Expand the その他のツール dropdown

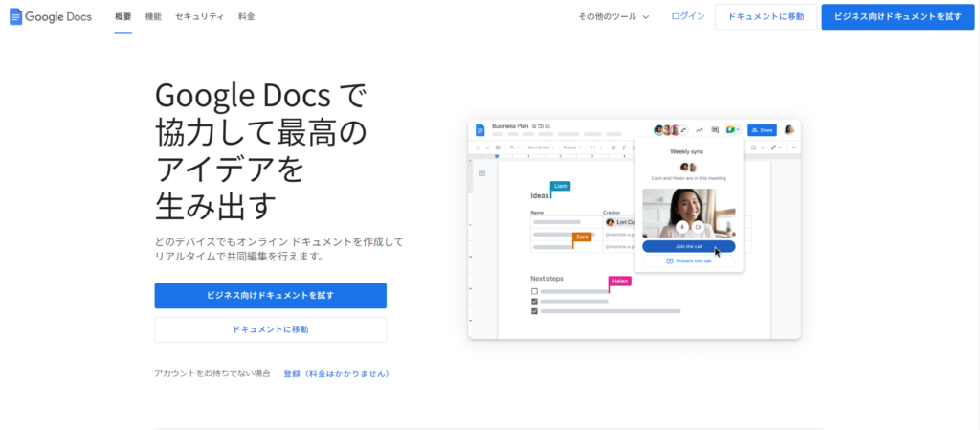pos(613,17)
